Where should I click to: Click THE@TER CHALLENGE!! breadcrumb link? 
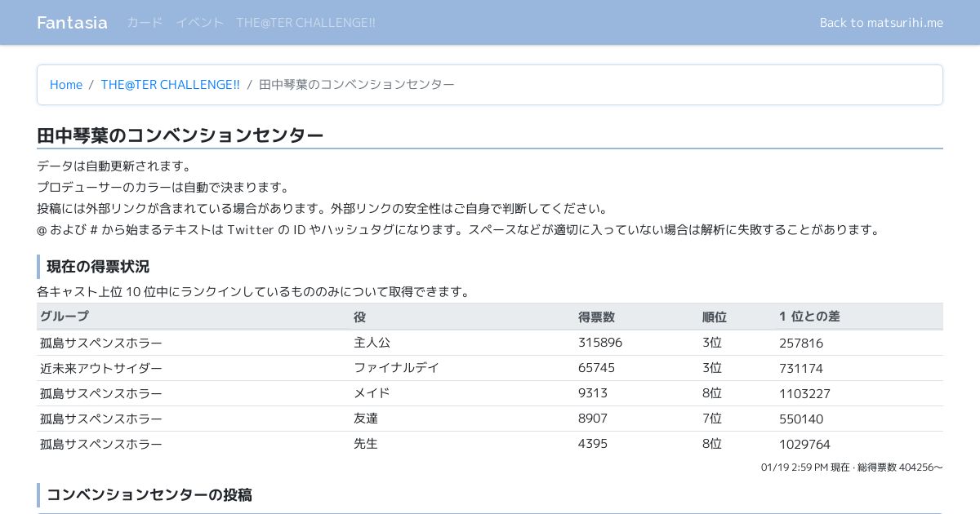pyautogui.click(x=170, y=85)
